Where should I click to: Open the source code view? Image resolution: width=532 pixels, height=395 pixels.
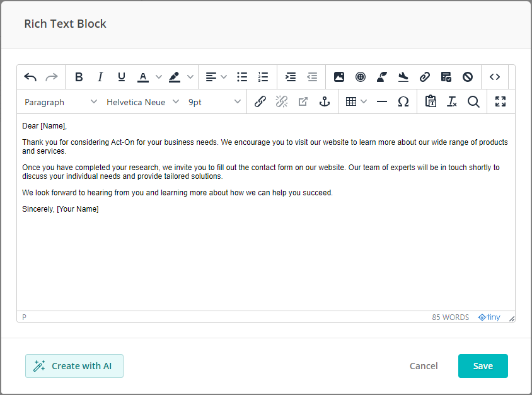coord(495,77)
